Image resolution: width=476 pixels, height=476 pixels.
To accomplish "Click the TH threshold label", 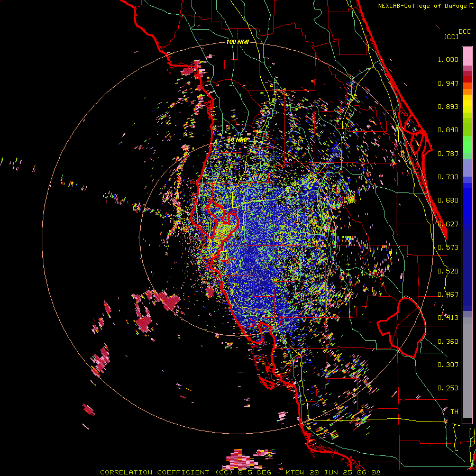I will pos(454,412).
